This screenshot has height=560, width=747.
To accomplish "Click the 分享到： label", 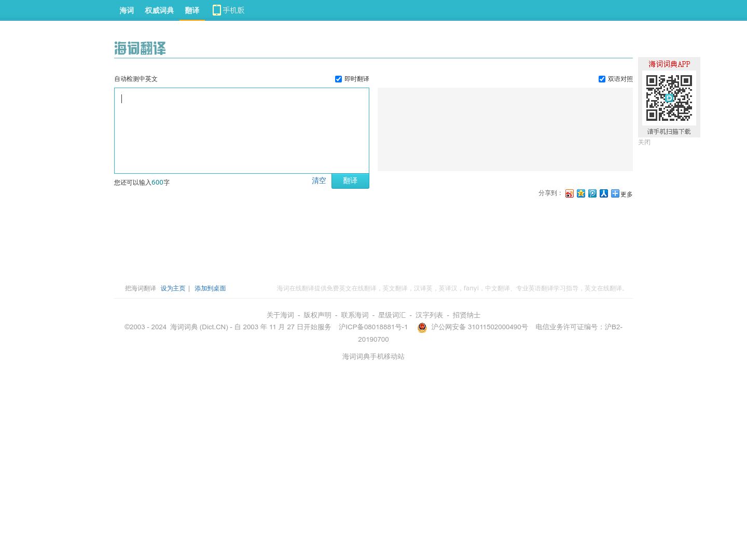I will [550, 193].
